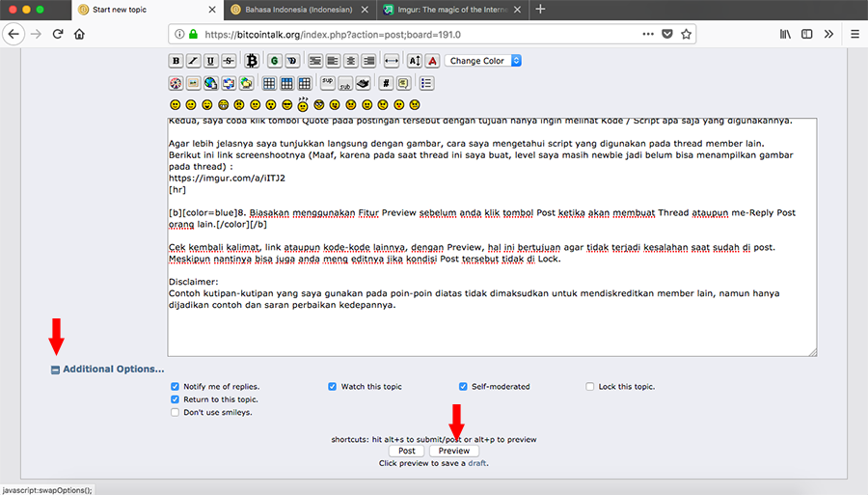Apply subscript formatting
868x495 pixels.
point(345,84)
